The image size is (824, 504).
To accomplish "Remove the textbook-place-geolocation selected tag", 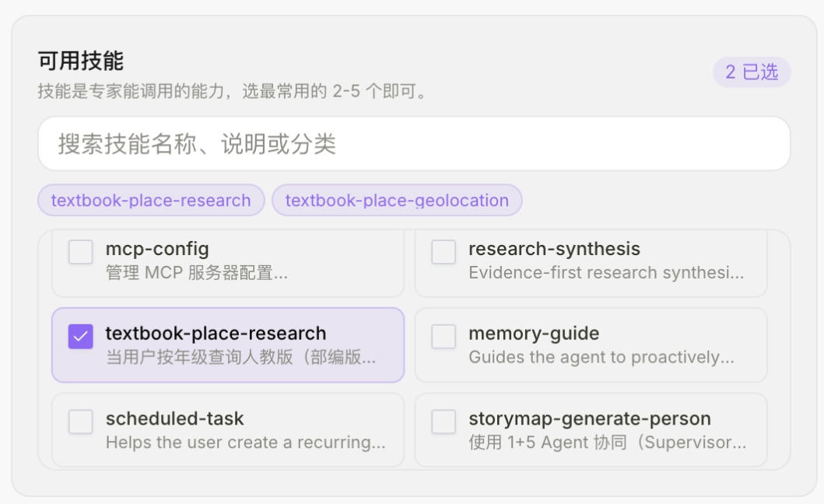I will [397, 200].
